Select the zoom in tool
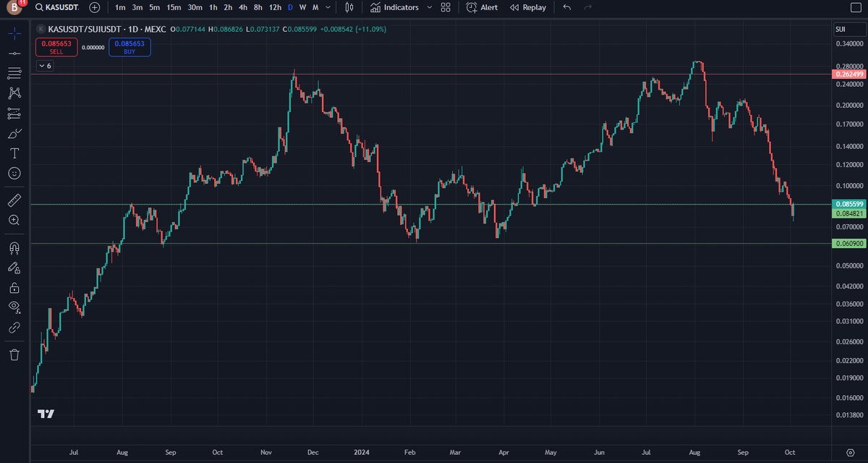 [14, 220]
